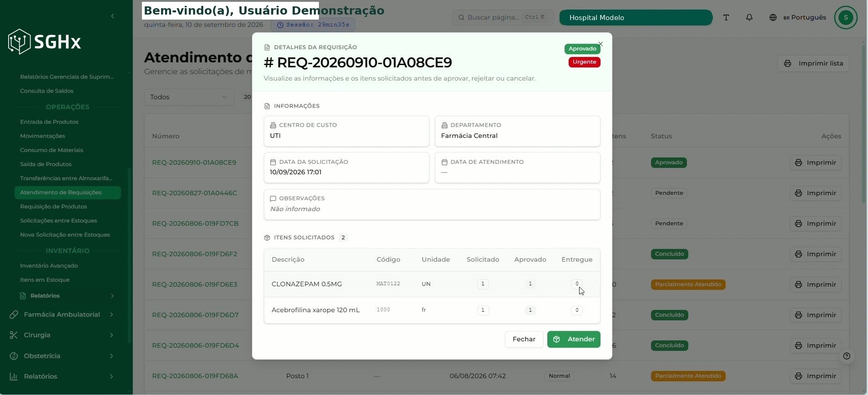Open Nova Solicitação entre Estoques

coord(65,235)
